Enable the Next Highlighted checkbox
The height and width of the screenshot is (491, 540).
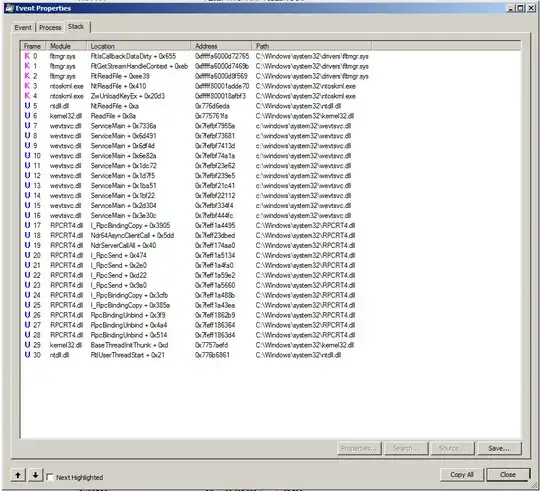tap(50, 477)
